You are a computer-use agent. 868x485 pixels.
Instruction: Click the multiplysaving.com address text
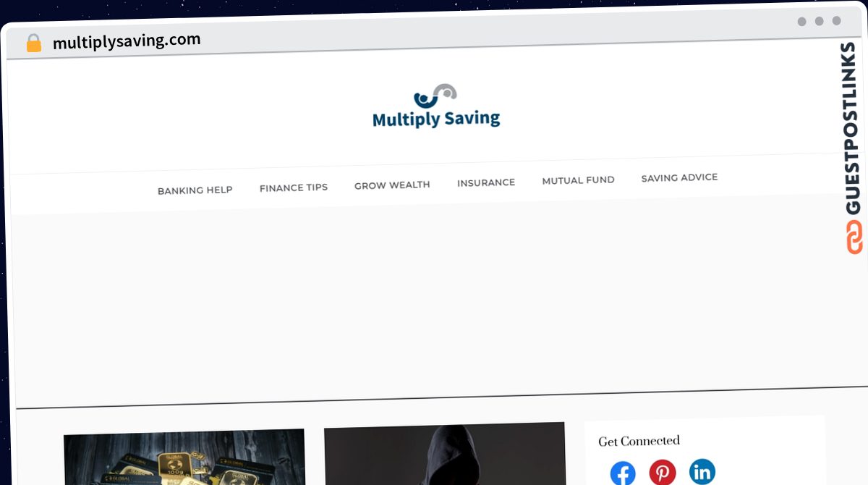pos(127,41)
